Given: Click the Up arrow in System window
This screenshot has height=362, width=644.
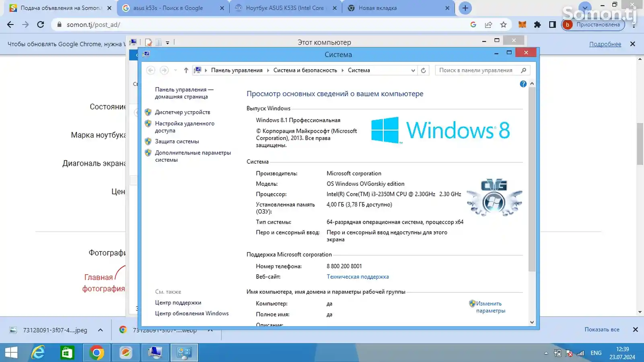Looking at the screenshot, I should point(186,70).
